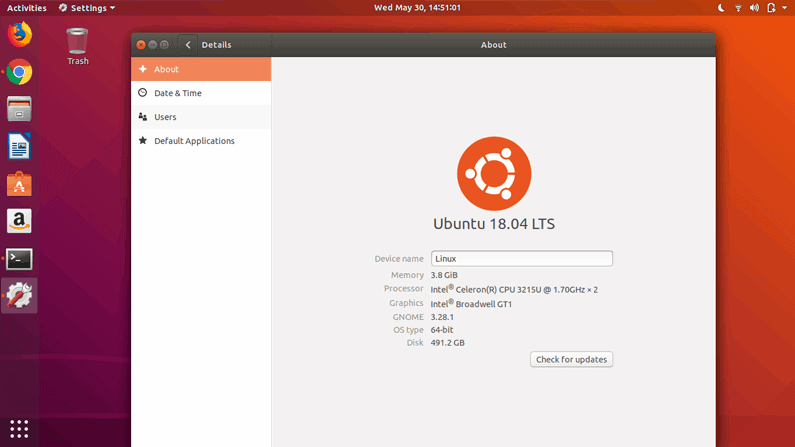795x447 pixels.
Task: Switch to Date & Time panel
Action: click(x=201, y=93)
